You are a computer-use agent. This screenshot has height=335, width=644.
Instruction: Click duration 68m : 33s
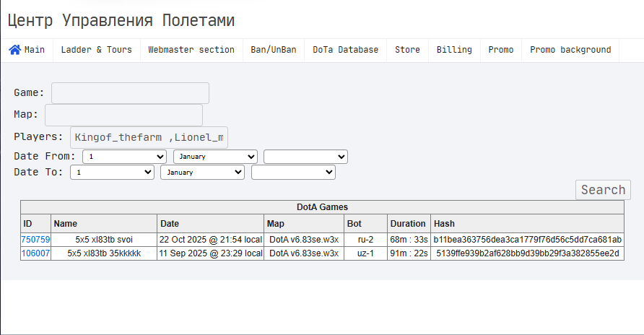click(409, 240)
